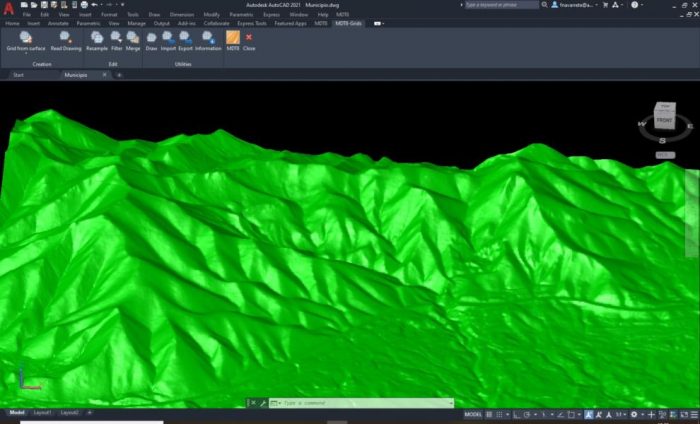Switch to the Annotate ribbon tab

pyautogui.click(x=58, y=24)
